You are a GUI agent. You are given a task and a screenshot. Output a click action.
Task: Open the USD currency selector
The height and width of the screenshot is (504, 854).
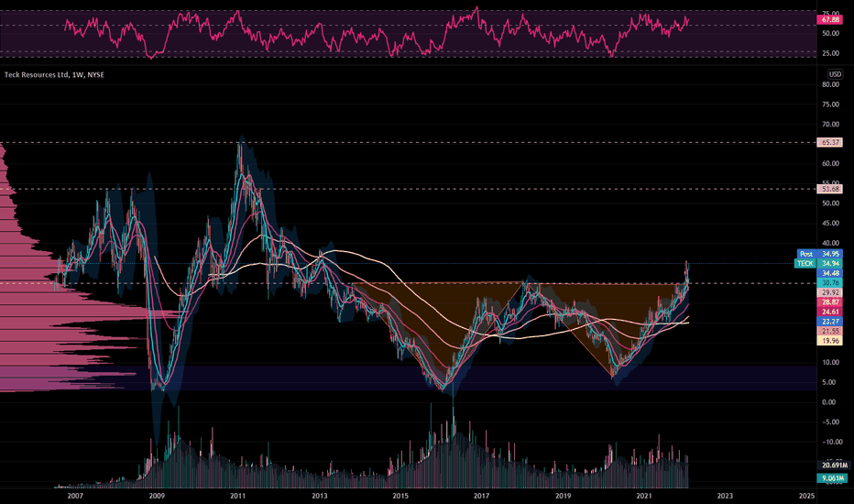point(835,74)
